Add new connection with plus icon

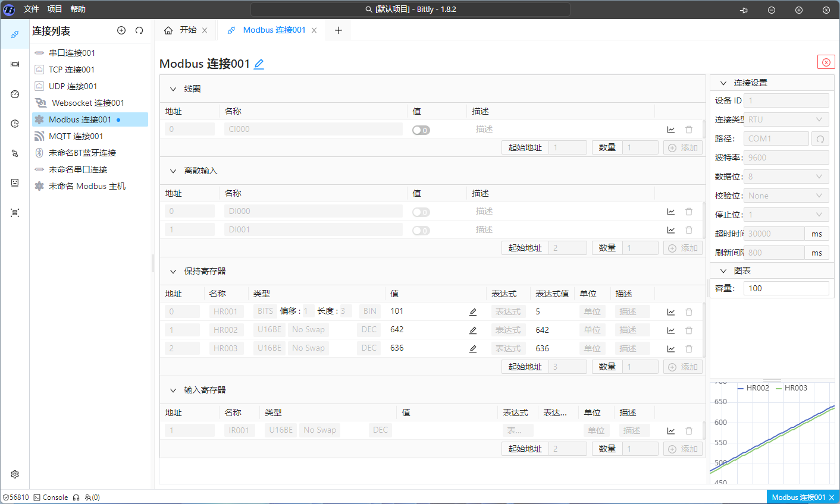121,30
